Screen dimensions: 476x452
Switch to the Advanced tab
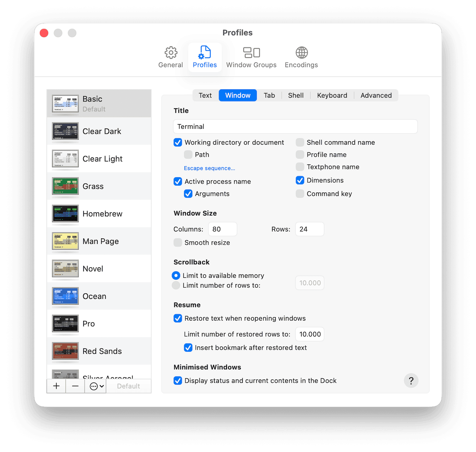pyautogui.click(x=376, y=96)
